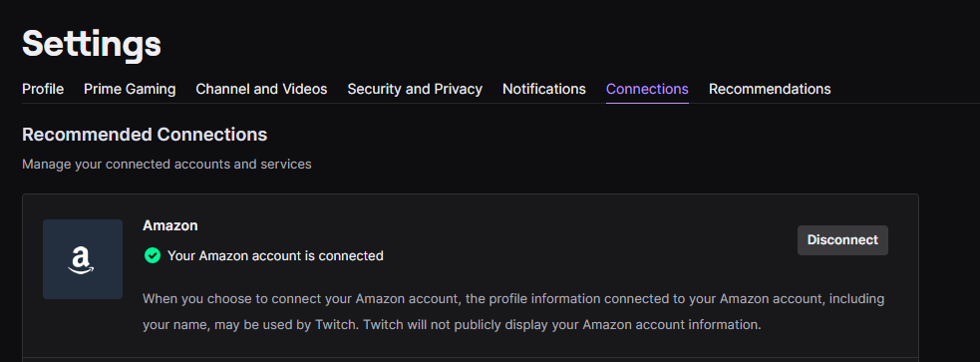Open Security and Privacy tab

coord(415,90)
